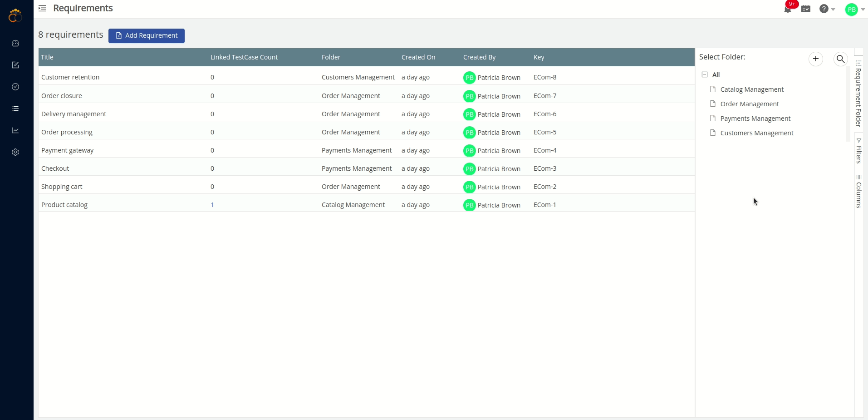868x420 pixels.
Task: Open Shopping cart requirement
Action: pyautogui.click(x=62, y=187)
